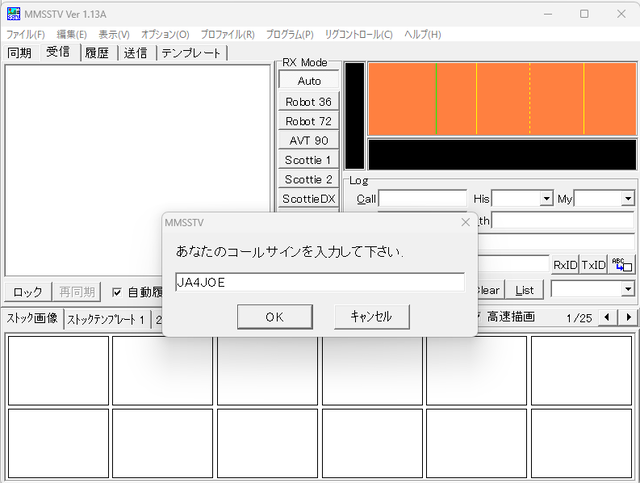Image resolution: width=640 pixels, height=483 pixels.
Task: Click the black level meter bar
Action: 355,116
